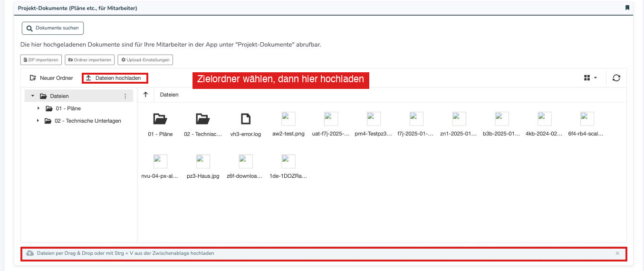Select the pm4-Testpz3 file thumbnail

(374, 118)
